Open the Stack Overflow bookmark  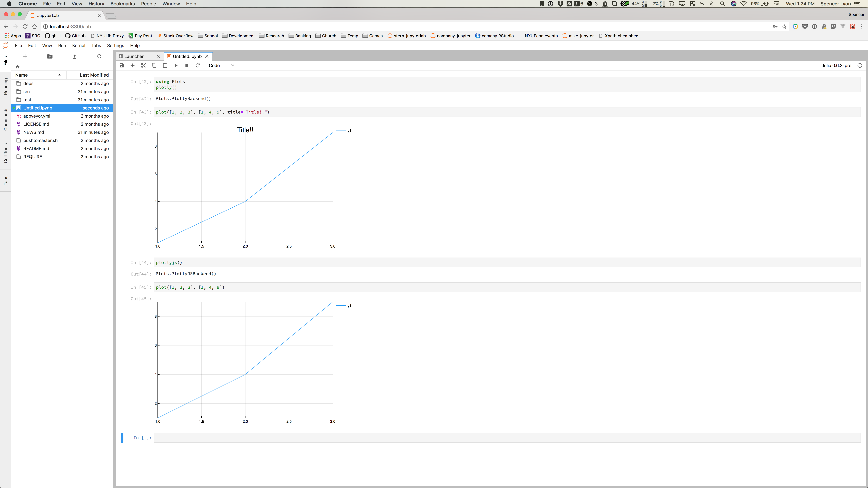[x=175, y=36]
